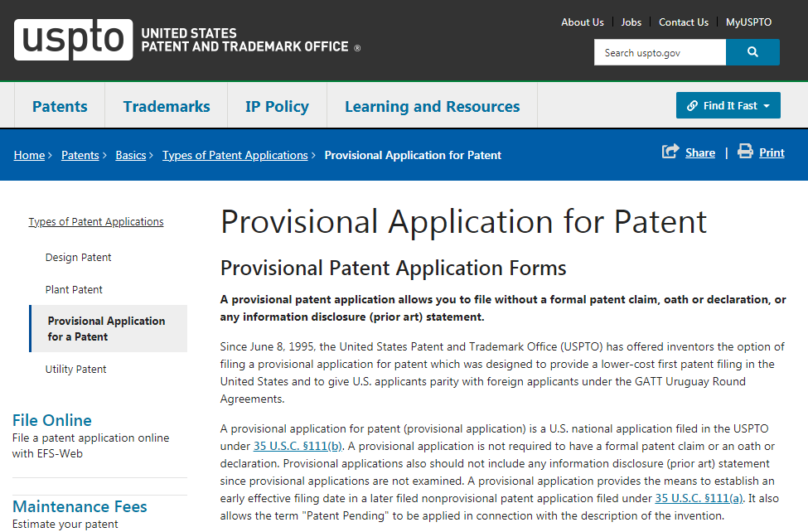Go to Basics in the breadcrumb
This screenshot has height=532, width=808.
[x=131, y=155]
